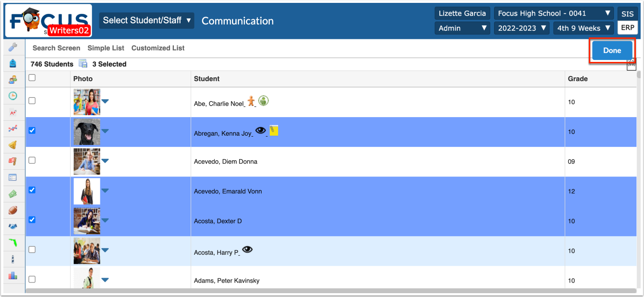This screenshot has height=297, width=644.
Task: Toggle the eye icon for Abregan, Kenna Joy
Action: [261, 131]
